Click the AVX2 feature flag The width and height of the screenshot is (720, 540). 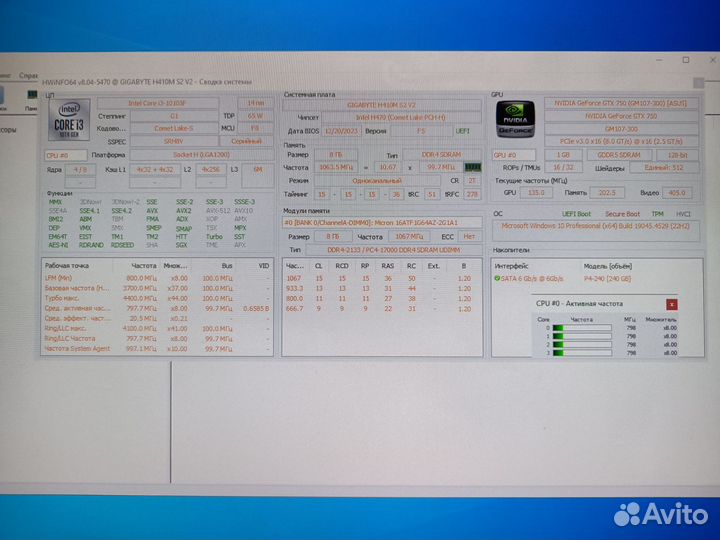coord(184,210)
